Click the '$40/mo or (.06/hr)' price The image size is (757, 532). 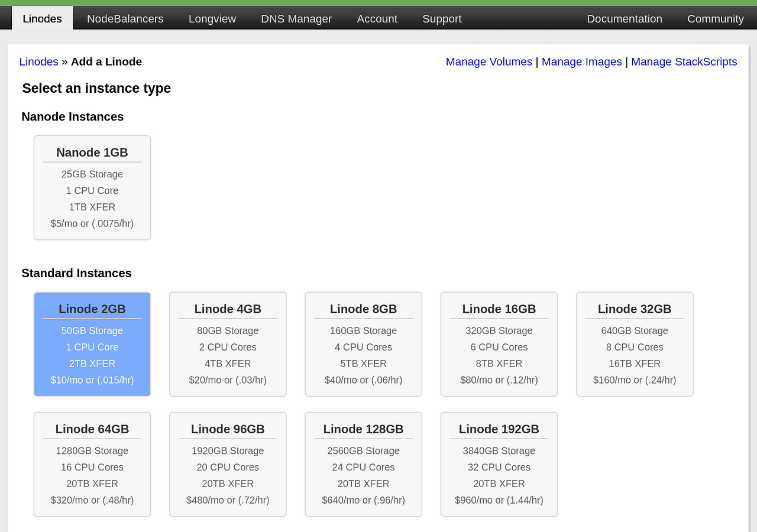(364, 380)
